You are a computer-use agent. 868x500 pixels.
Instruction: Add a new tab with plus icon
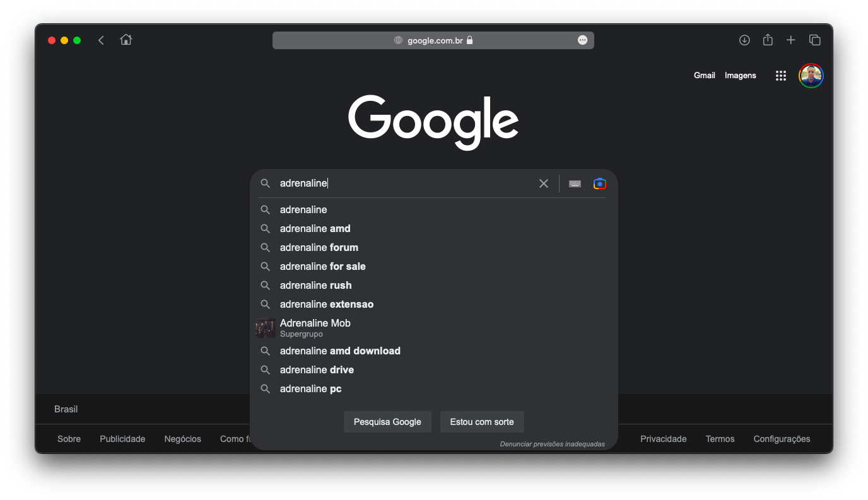(791, 40)
